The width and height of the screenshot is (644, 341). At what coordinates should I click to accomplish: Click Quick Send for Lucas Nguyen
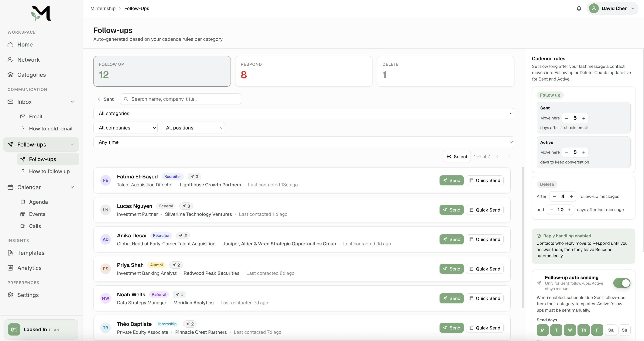coord(485,210)
